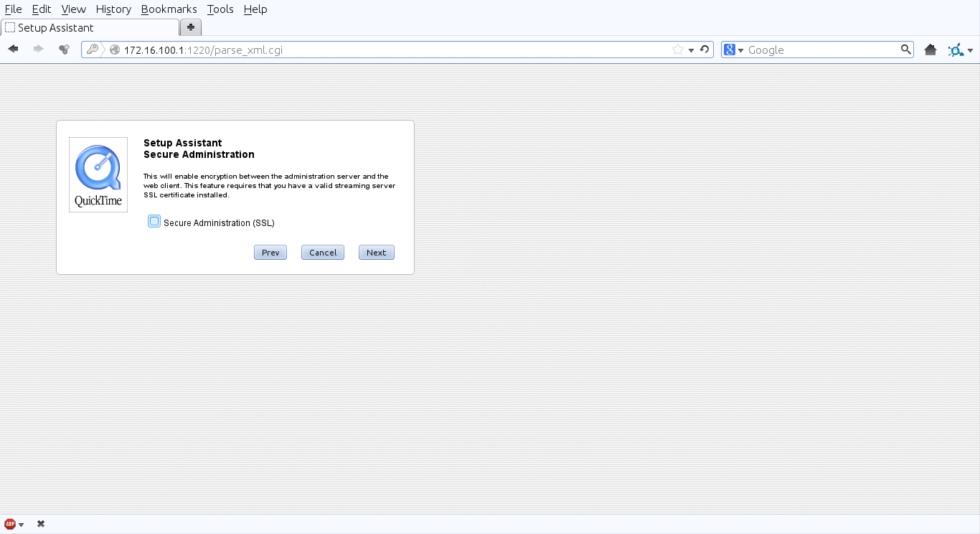Image resolution: width=980 pixels, height=534 pixels.
Task: Bookmark page with the star icon
Action: 678,50
